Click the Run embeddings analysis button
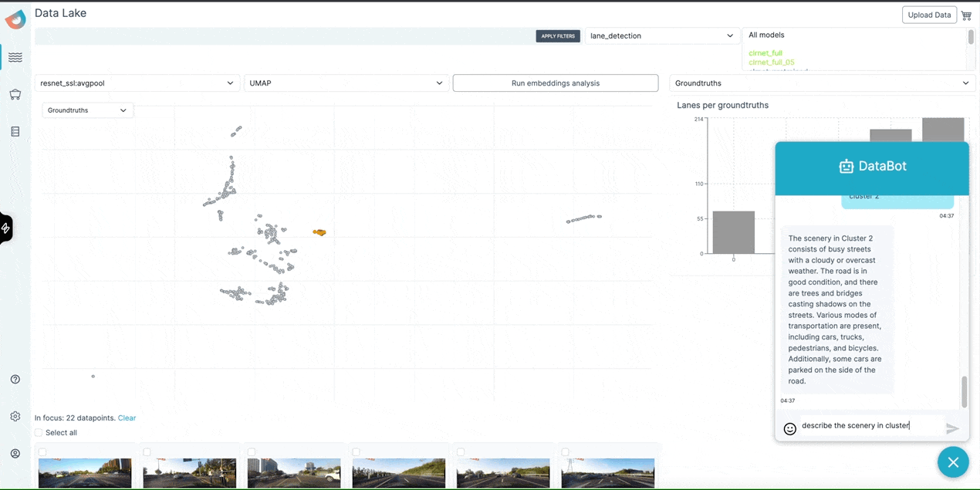The image size is (980, 490). tap(555, 83)
